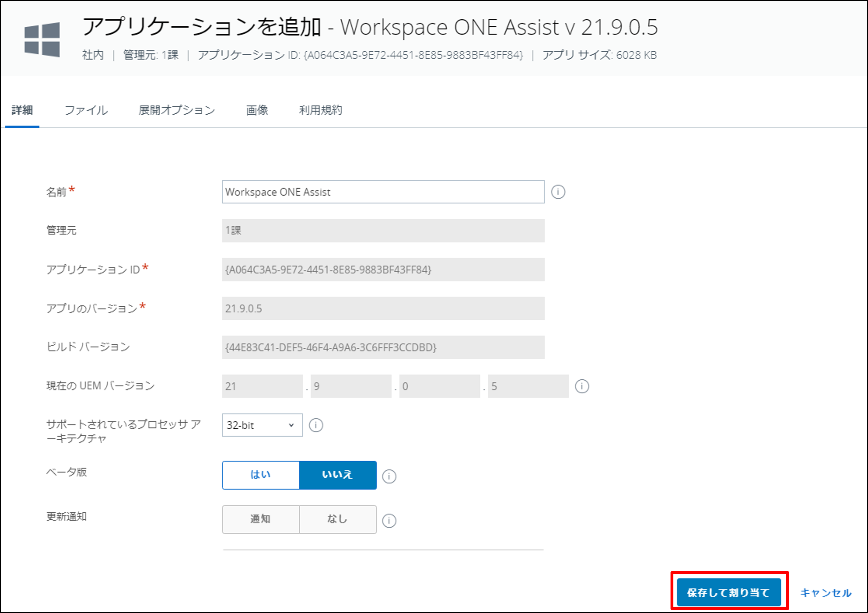Open the 利用規約 tab

(x=321, y=110)
